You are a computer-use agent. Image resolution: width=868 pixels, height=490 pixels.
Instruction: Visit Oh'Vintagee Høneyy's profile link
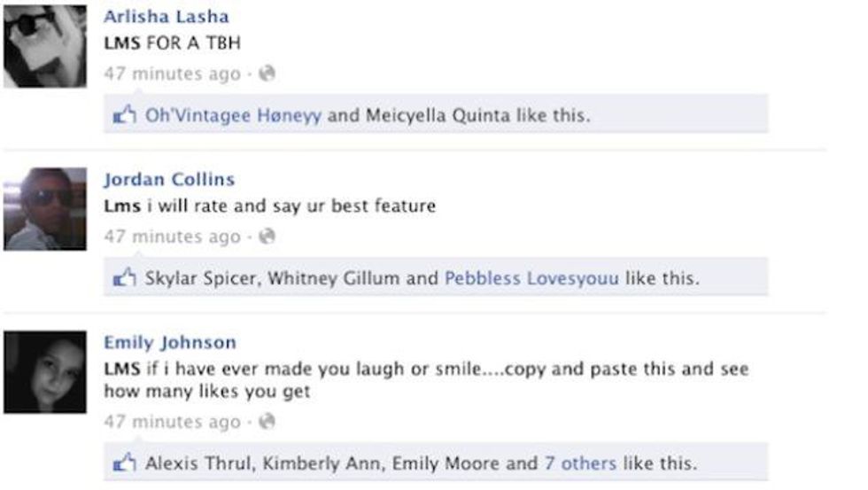(x=233, y=115)
